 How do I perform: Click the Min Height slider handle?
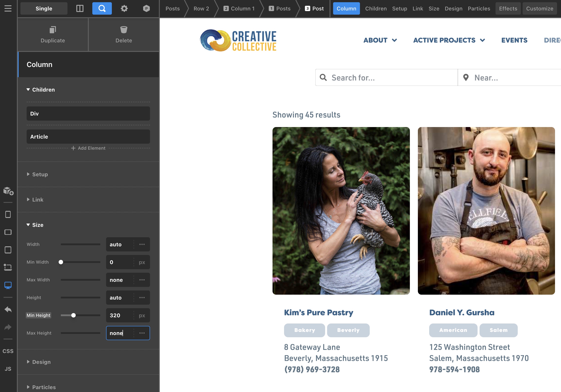pyautogui.click(x=73, y=315)
